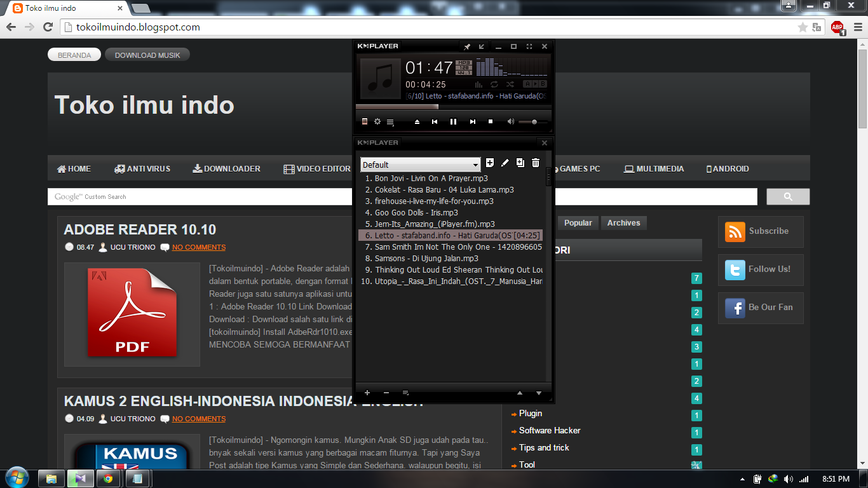
Task: Open KMPlayer equalizer bars icon
Action: [x=478, y=84]
